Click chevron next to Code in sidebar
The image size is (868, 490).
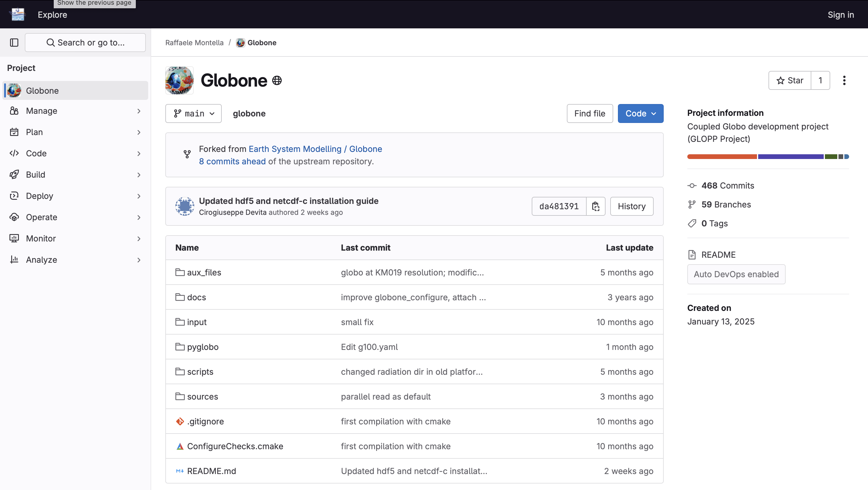click(139, 153)
